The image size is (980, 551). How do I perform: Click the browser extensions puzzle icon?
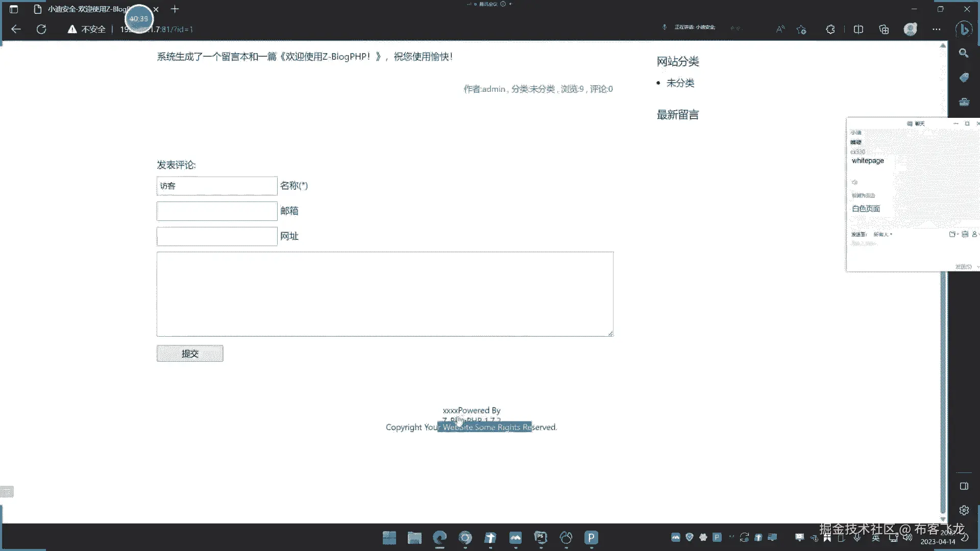pos(830,29)
